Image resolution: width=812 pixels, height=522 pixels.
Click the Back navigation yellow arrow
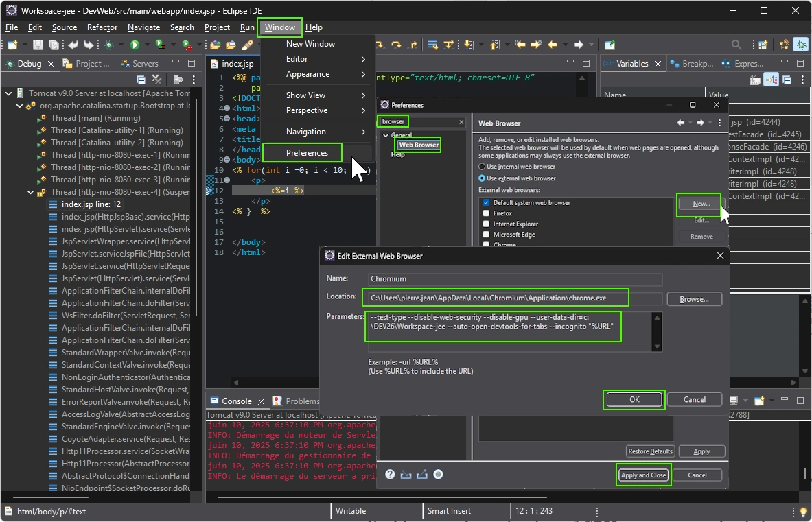click(x=553, y=45)
